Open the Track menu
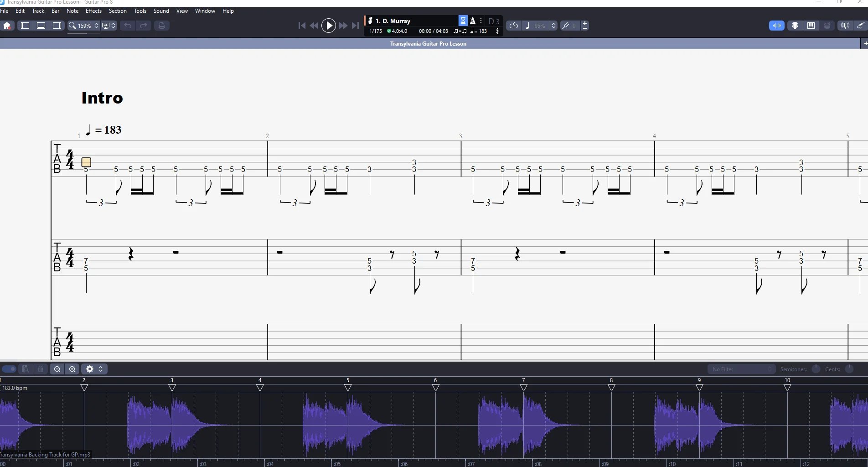Screen dimensions: 868x467 [x=38, y=11]
